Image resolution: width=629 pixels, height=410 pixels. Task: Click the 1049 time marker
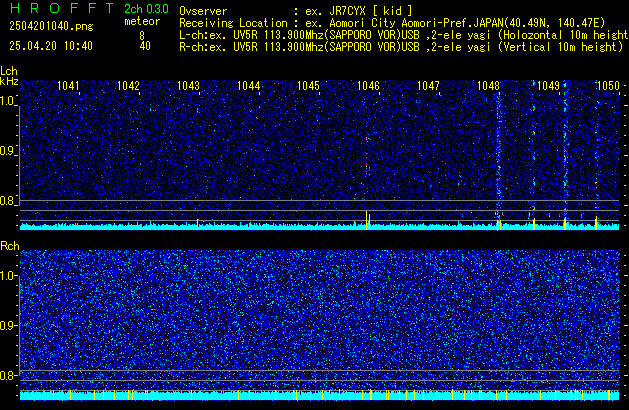point(548,86)
